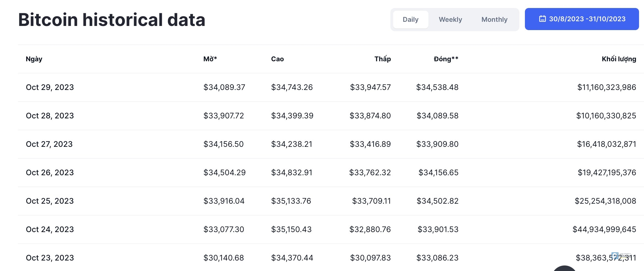Screen dimensions: 644x271
Task: Click the Thấp column header
Action: click(382, 59)
